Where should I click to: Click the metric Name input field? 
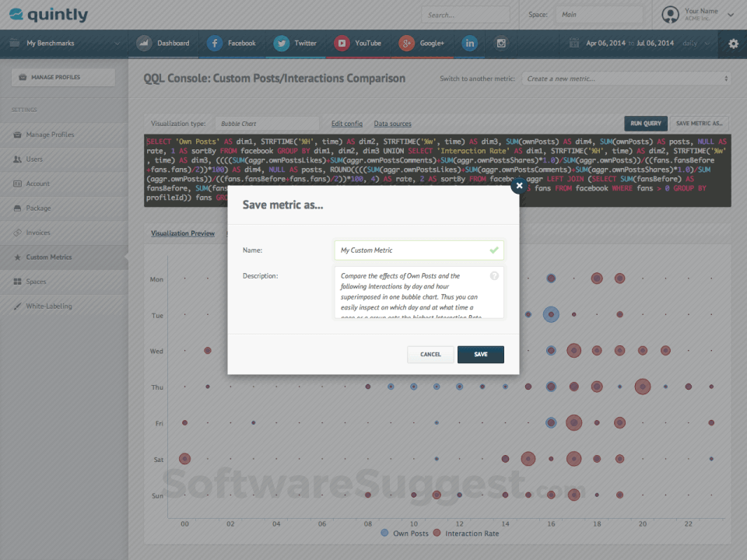coord(419,250)
